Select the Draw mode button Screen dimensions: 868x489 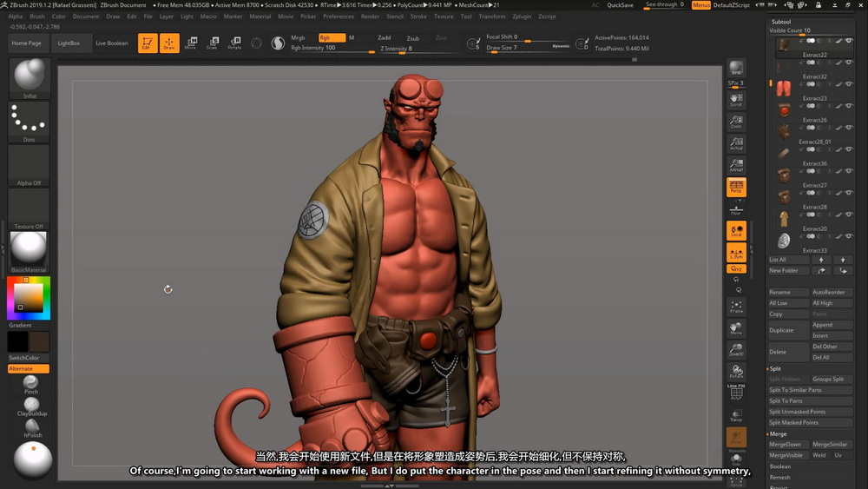169,43
